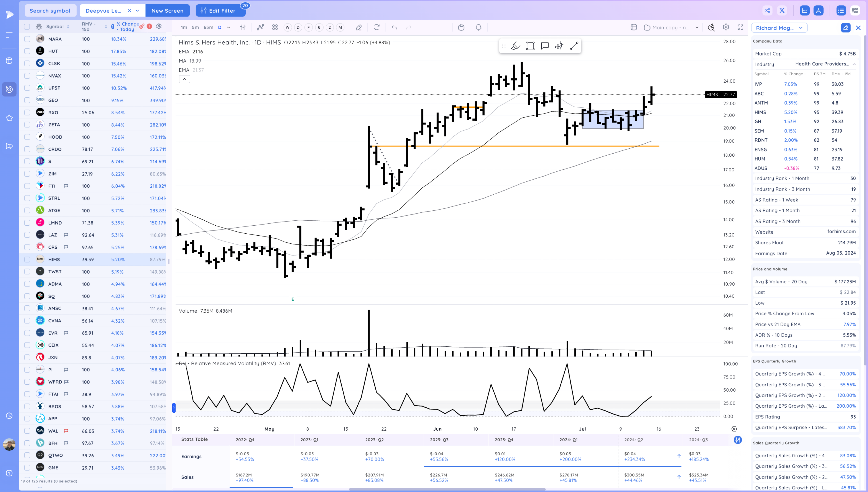Expand the Richard Mog... panel dropdown

click(x=800, y=28)
